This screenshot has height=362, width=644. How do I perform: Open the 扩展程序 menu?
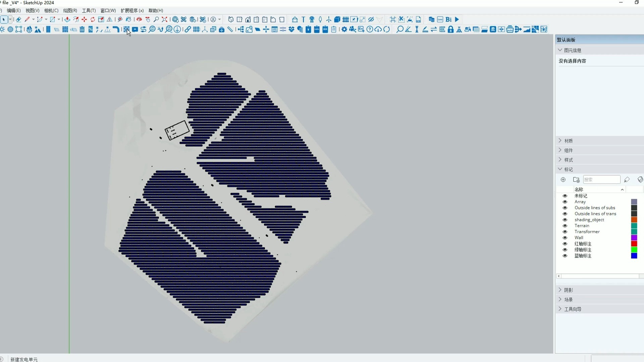tap(132, 11)
